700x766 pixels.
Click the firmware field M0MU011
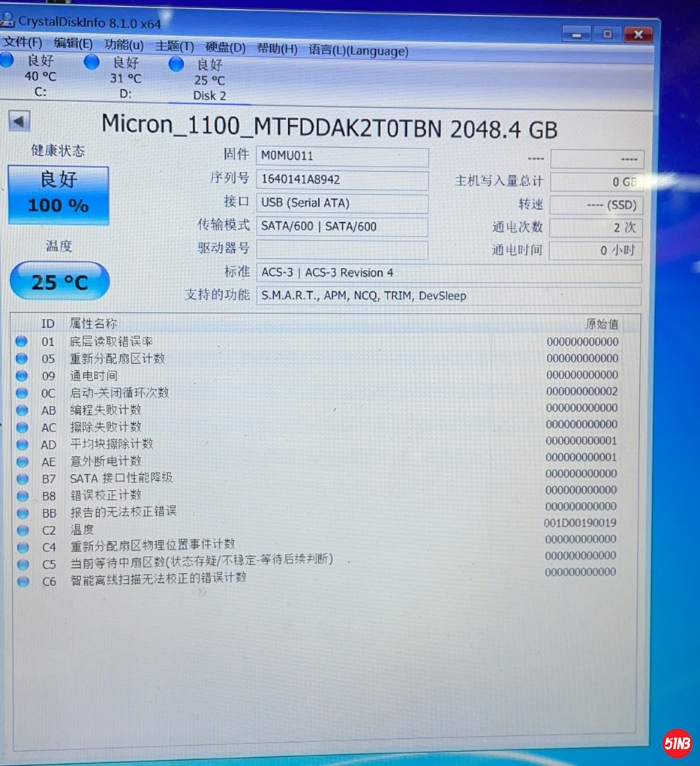(342, 157)
